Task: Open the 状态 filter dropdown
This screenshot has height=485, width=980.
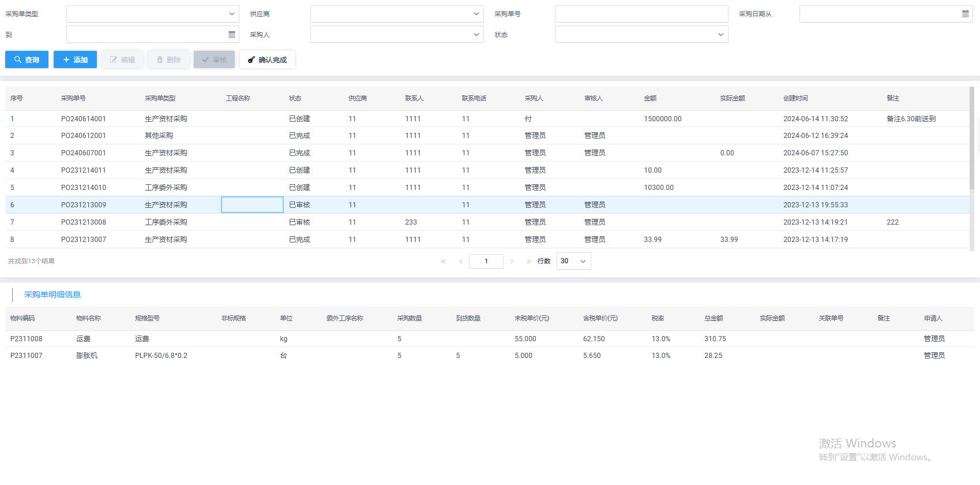Action: coord(641,34)
